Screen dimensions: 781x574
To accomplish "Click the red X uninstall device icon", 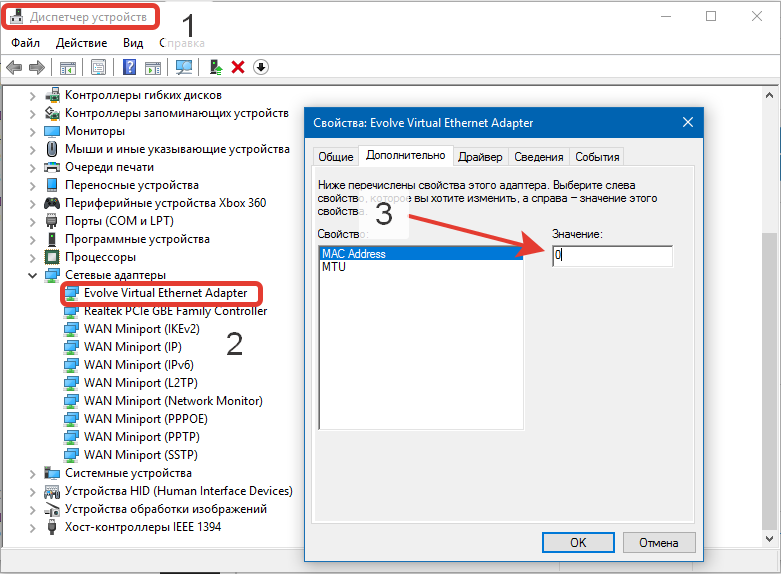I will pyautogui.click(x=238, y=67).
